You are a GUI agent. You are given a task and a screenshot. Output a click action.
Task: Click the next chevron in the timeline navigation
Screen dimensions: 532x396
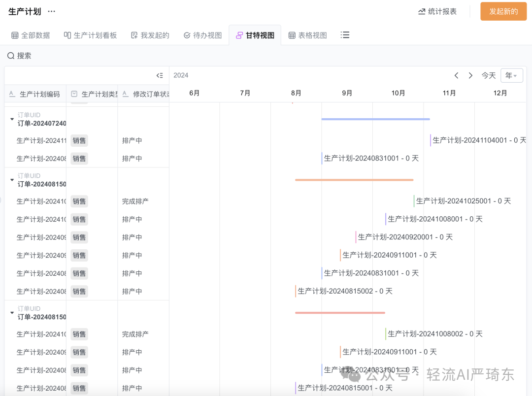pos(470,75)
